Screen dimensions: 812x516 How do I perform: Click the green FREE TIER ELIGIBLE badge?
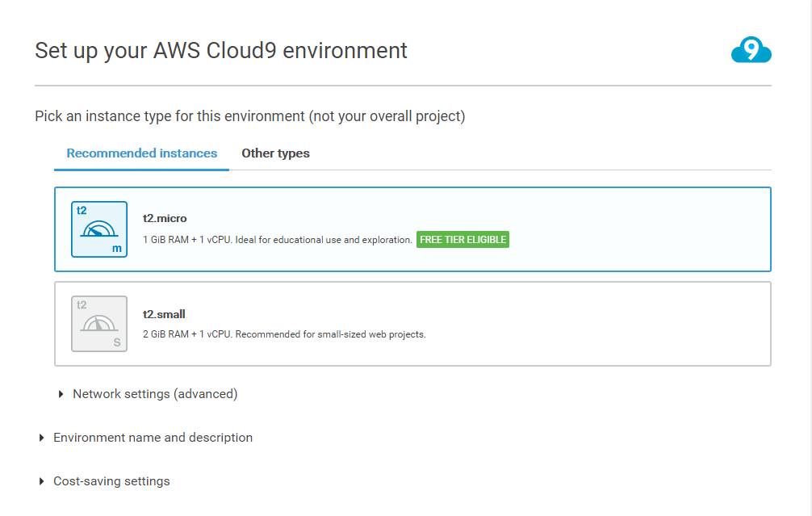463,240
